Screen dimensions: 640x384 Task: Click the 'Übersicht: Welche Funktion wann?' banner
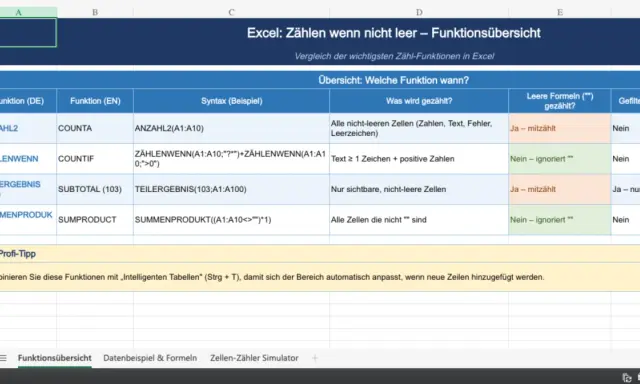tap(393, 80)
